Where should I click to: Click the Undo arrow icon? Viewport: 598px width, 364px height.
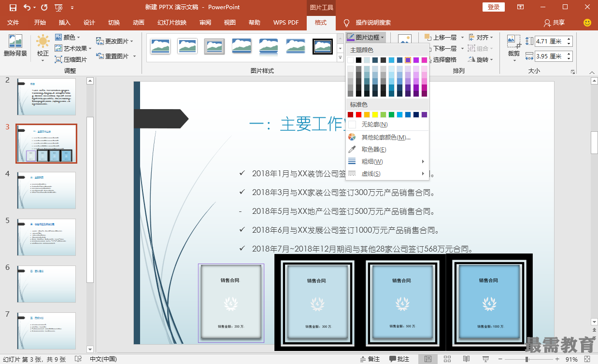[x=27, y=7]
